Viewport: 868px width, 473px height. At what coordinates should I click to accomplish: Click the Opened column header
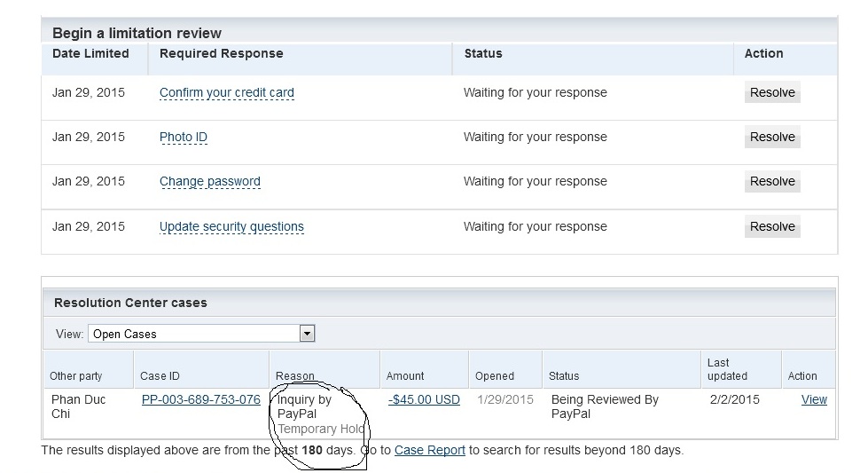click(495, 376)
